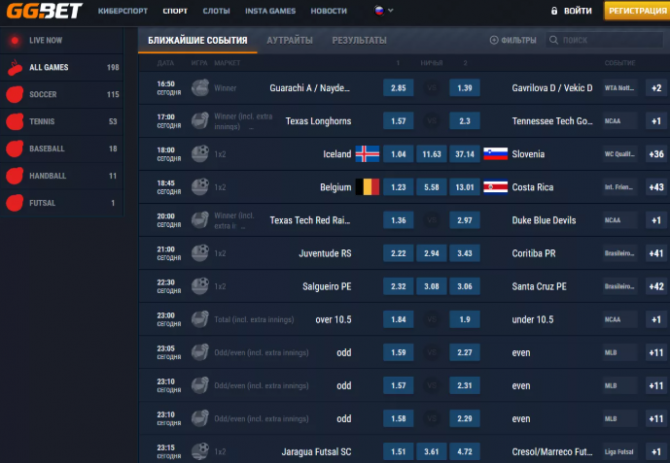Switch to Ближайшие события tab

(197, 40)
